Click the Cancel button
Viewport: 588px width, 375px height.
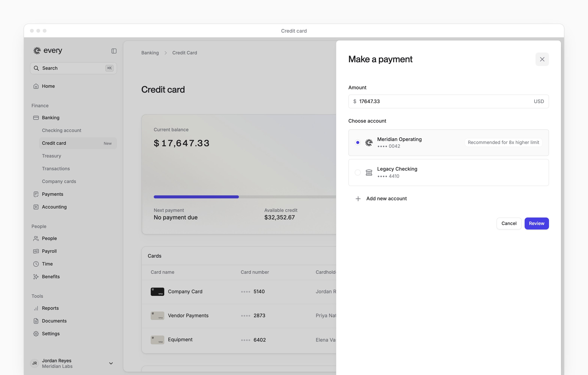509,223
